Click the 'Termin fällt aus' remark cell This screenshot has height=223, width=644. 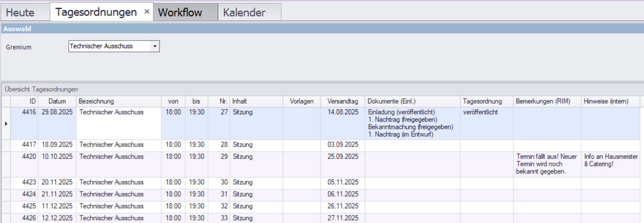point(546,164)
